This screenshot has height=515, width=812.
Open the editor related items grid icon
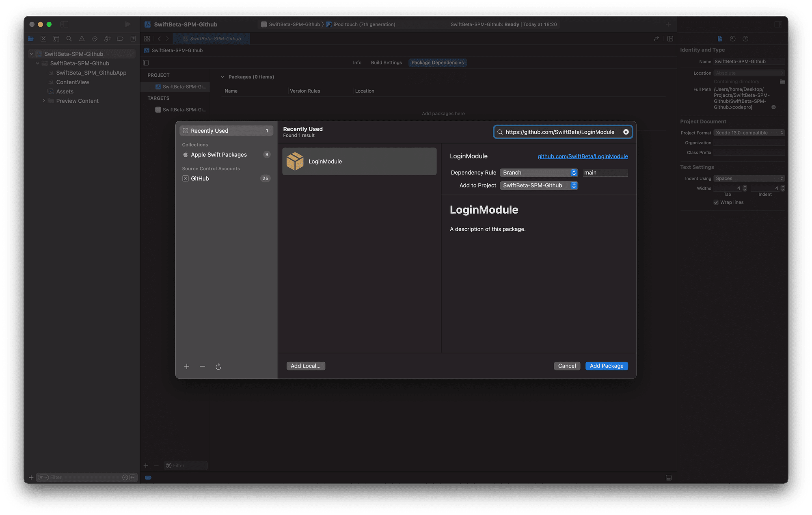coord(147,39)
